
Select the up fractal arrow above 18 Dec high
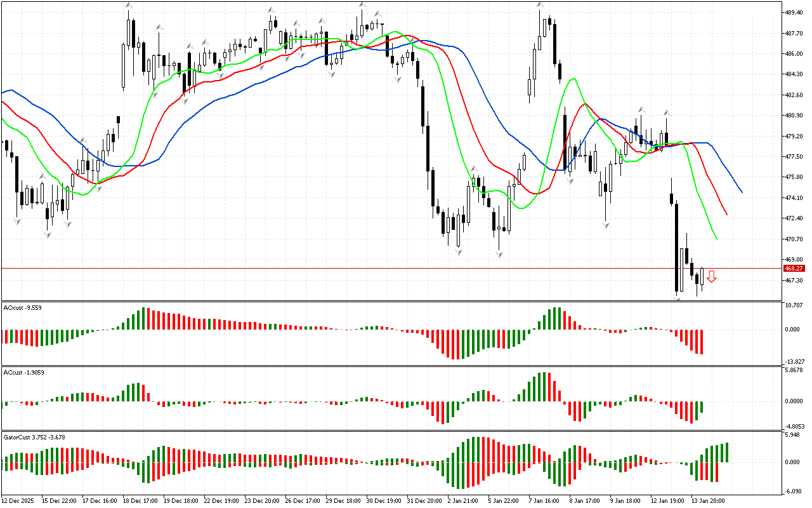(x=129, y=6)
